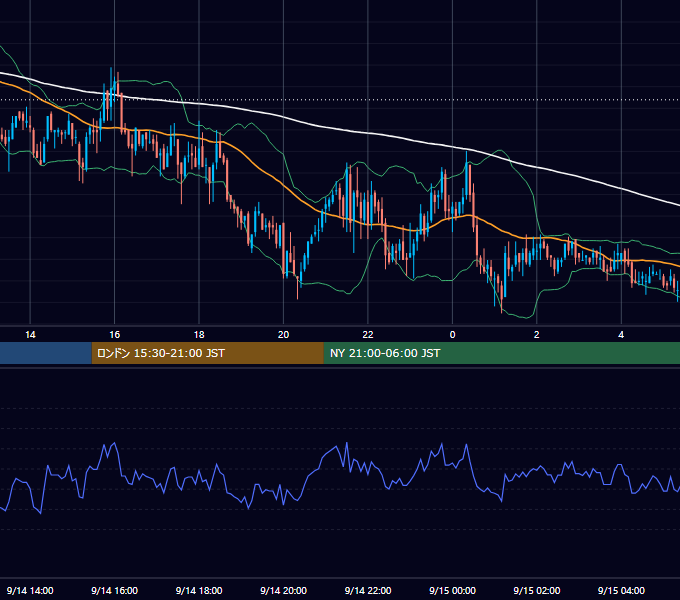Select the 0 hour axis label
The width and height of the screenshot is (680, 600).
[452, 335]
